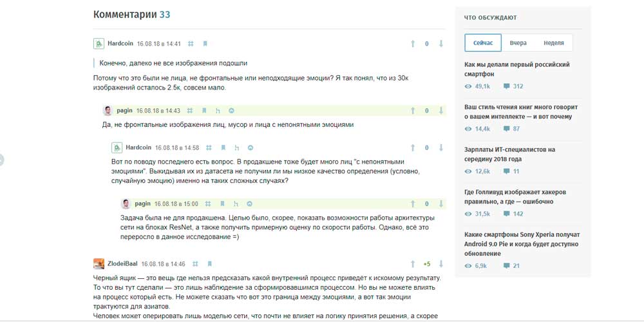Open ZlodeiBaal's user profile
The width and height of the screenshot is (644, 322).
tap(122, 263)
